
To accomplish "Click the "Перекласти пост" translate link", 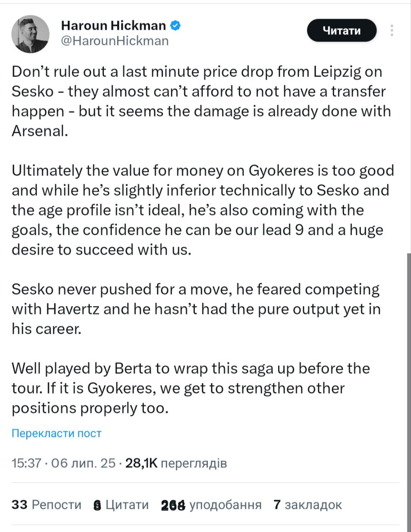I will pos(57,433).
